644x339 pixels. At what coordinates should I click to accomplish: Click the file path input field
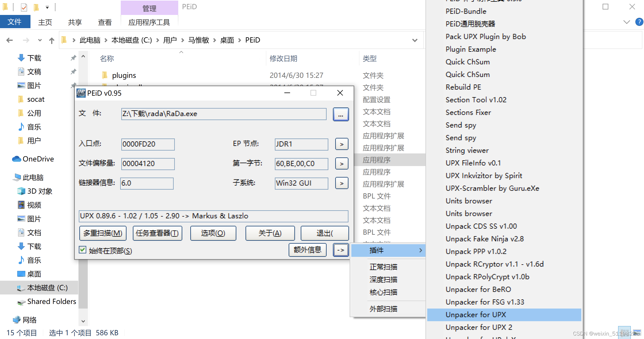pyautogui.click(x=224, y=114)
